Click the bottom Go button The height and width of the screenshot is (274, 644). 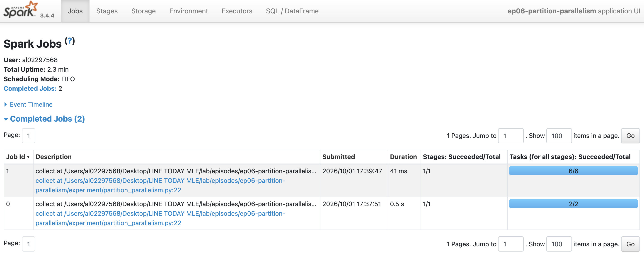630,244
